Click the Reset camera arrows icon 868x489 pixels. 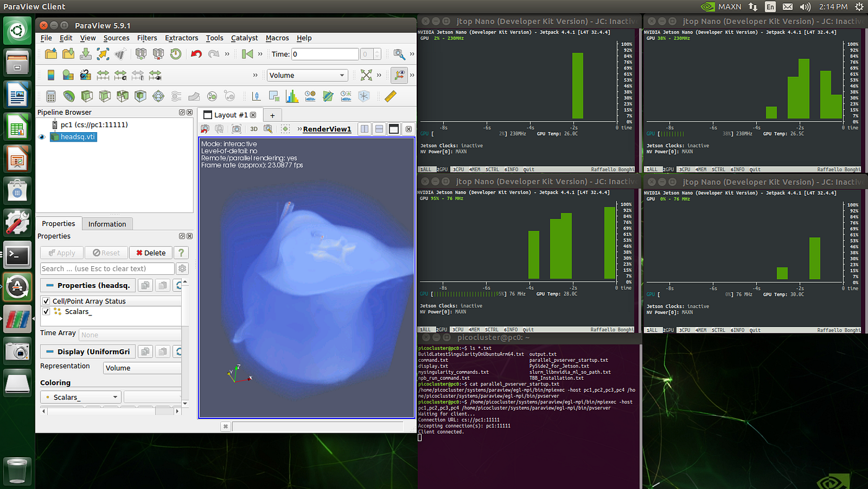click(x=366, y=75)
